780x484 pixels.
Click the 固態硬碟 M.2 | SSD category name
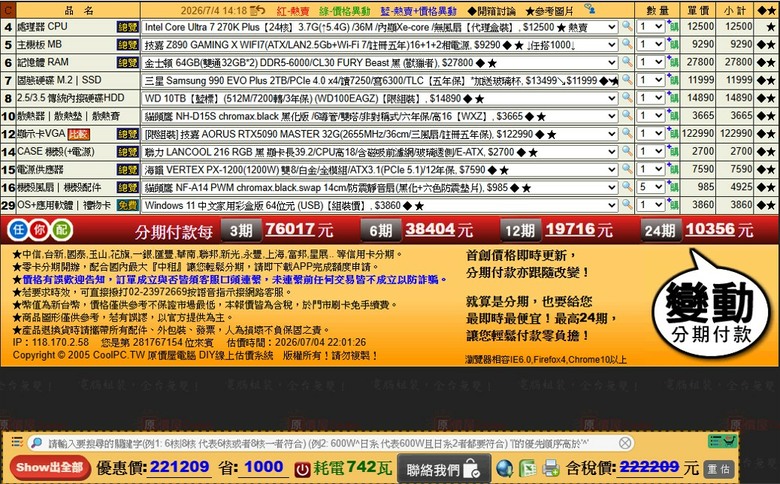[59, 80]
